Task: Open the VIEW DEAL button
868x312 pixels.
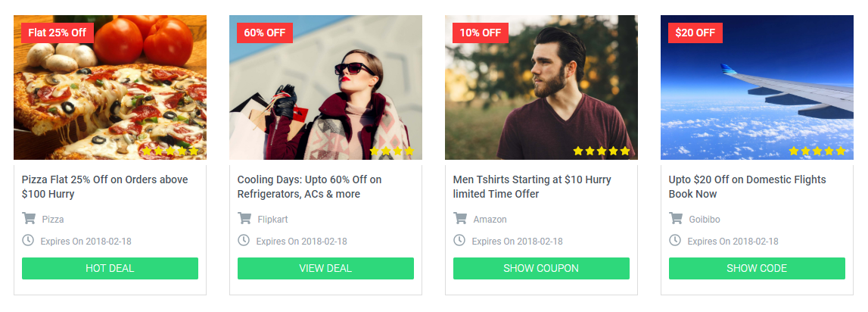Action: click(325, 268)
